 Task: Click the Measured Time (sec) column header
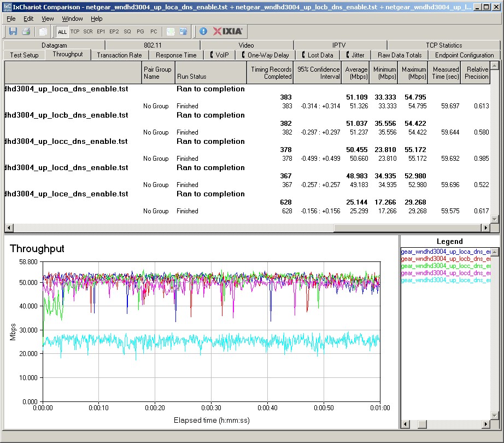pos(444,73)
